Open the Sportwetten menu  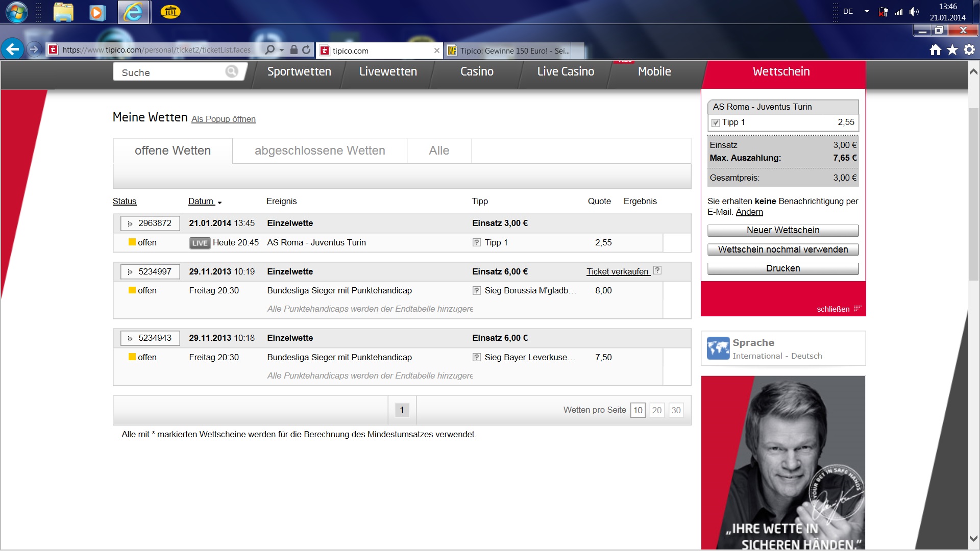click(x=299, y=71)
